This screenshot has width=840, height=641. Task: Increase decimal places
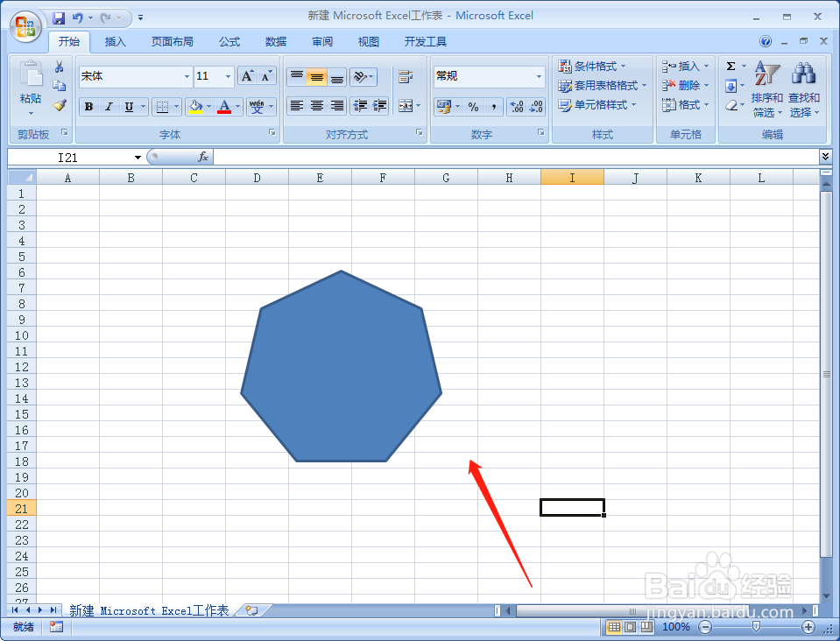click(x=517, y=107)
